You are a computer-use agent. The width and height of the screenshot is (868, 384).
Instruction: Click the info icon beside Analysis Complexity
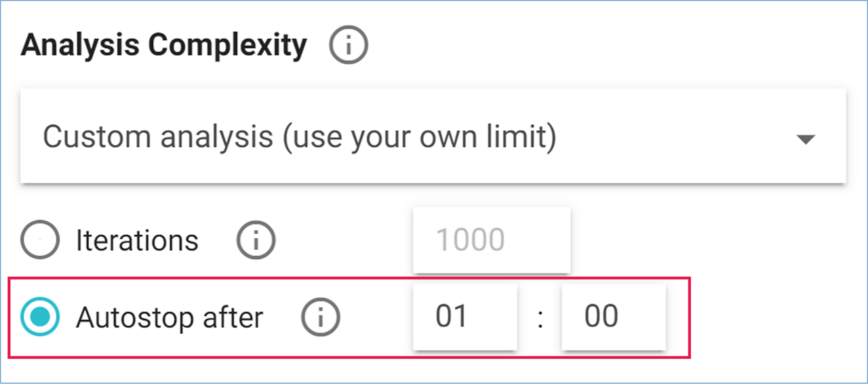348,45
